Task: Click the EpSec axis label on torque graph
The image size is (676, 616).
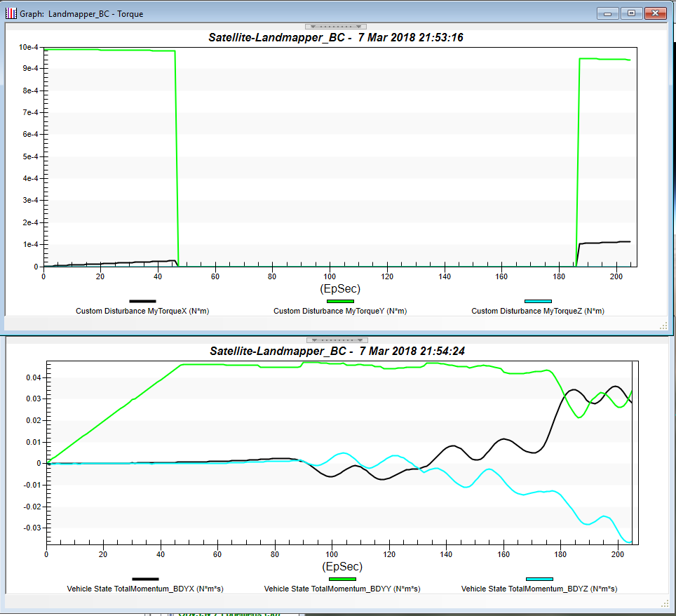Action: (x=340, y=288)
